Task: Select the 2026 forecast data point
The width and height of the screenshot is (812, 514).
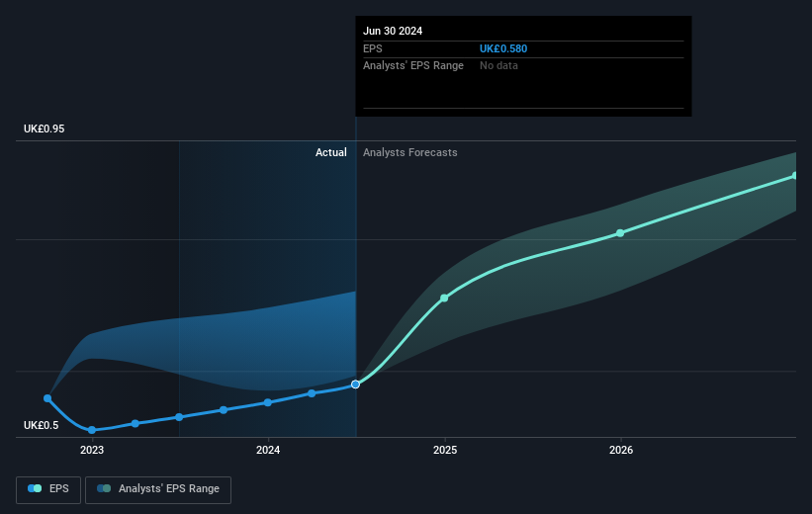Action: point(620,233)
